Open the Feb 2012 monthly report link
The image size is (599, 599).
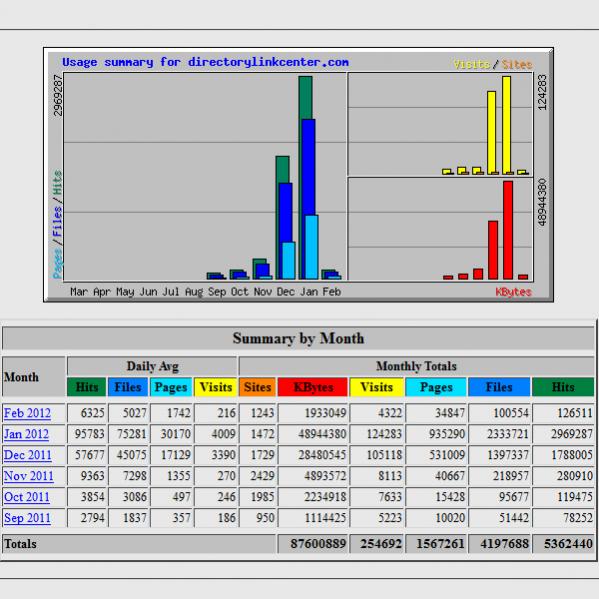point(27,413)
